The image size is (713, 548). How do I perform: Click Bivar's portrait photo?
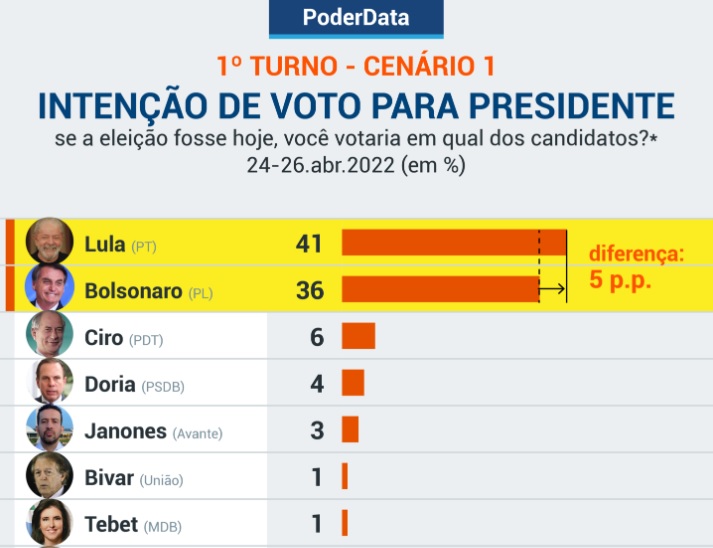pyautogui.click(x=49, y=476)
